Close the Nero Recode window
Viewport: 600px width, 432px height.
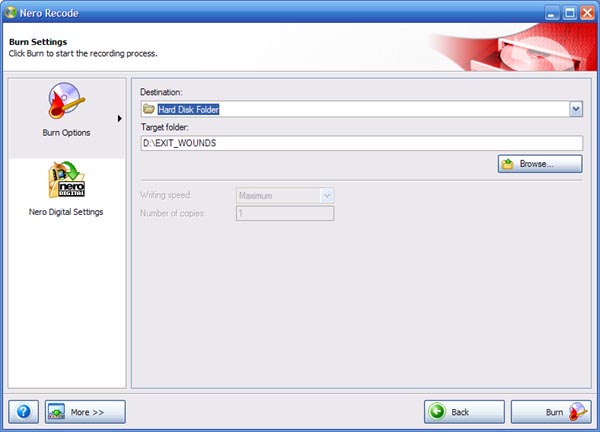(x=587, y=13)
